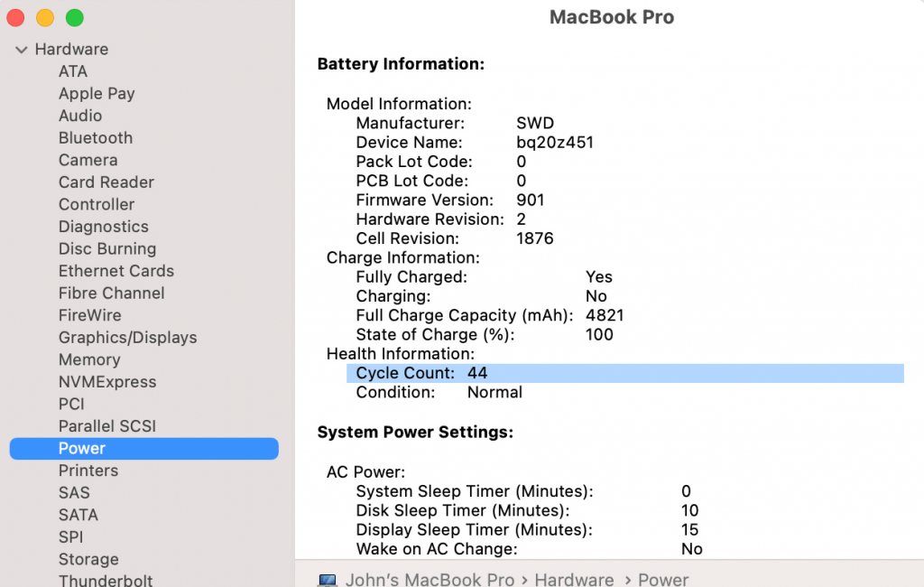
Task: Open the Ethernet Cards entry
Action: [116, 271]
